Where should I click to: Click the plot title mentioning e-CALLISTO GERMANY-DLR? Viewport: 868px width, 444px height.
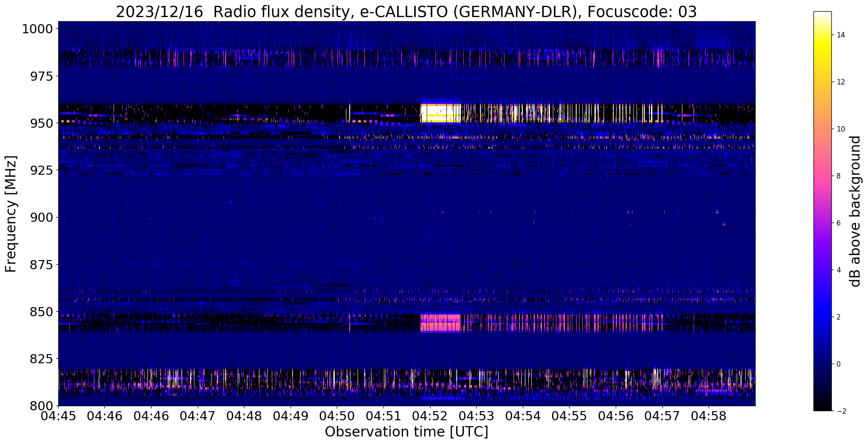(406, 12)
